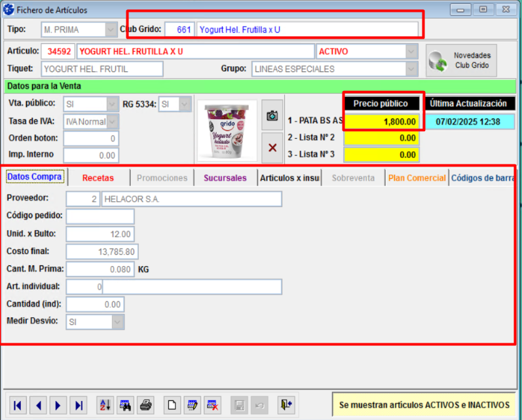
Task: Open the Articulos x insu tab
Action: (289, 178)
